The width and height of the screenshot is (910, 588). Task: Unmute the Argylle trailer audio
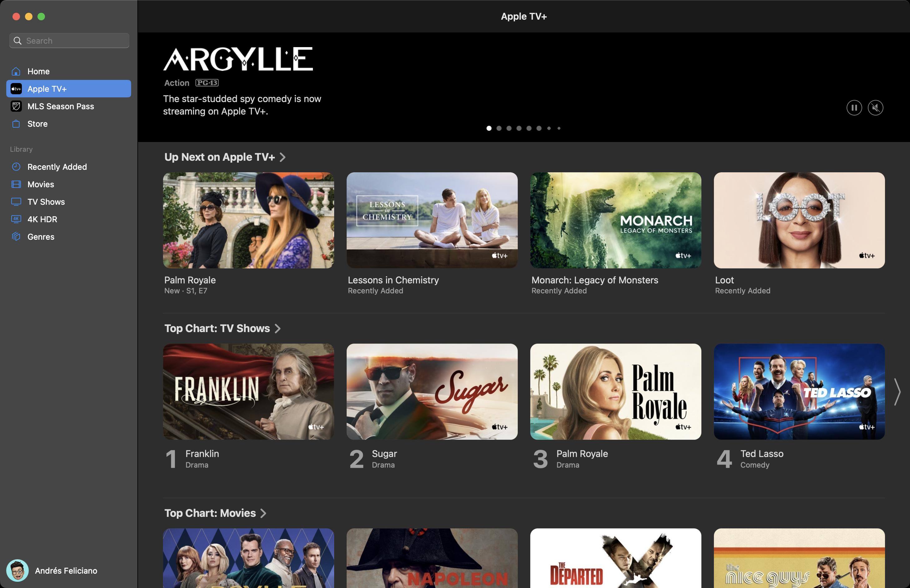(875, 108)
